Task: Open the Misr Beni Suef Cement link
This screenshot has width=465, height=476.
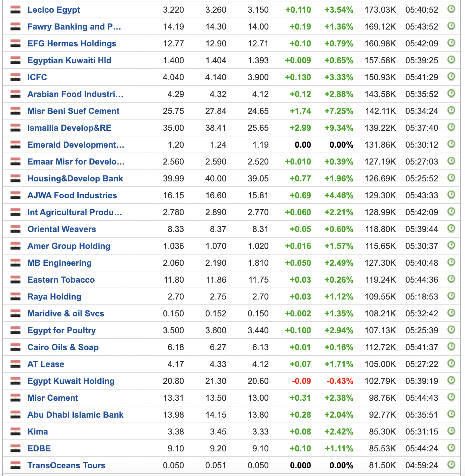Action: [x=74, y=111]
